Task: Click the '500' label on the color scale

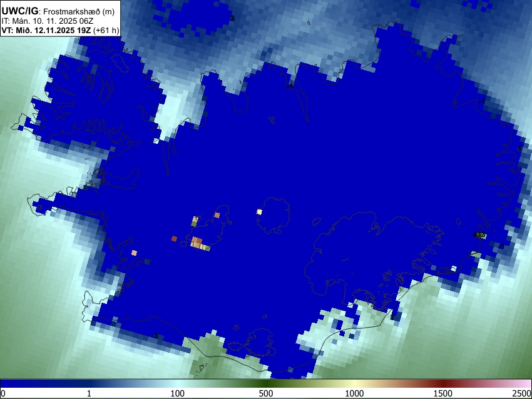Action: click(266, 393)
